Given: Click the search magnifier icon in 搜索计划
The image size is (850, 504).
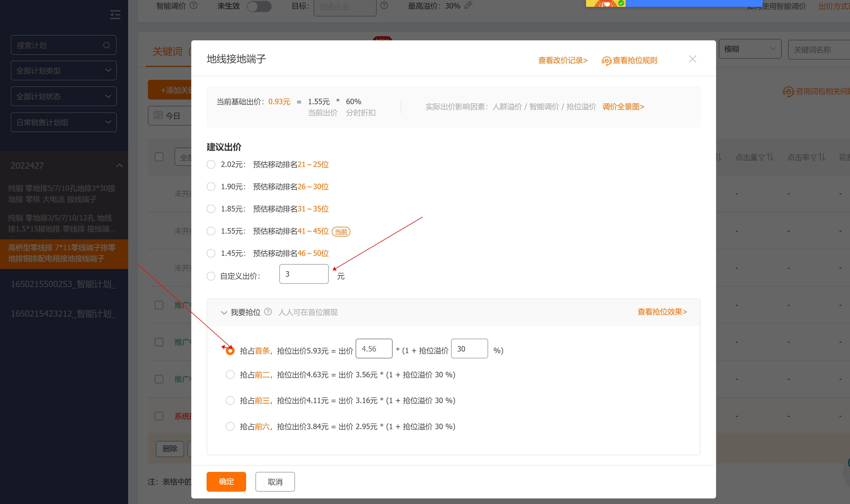Looking at the screenshot, I should (107, 45).
